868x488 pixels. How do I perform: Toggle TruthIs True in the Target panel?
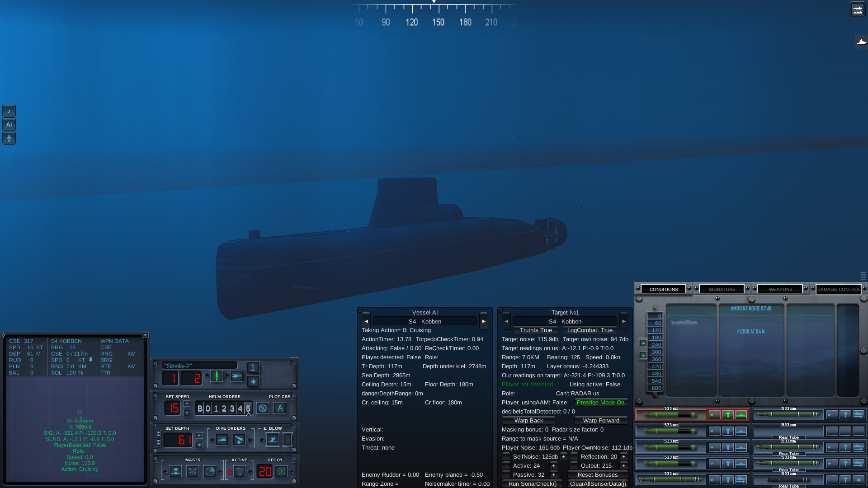click(x=535, y=330)
